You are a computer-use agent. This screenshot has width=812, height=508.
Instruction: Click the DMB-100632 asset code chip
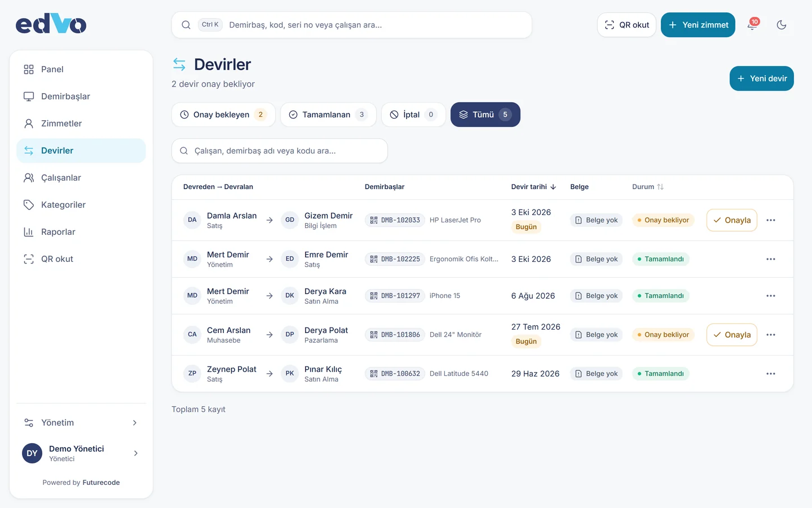tap(395, 374)
